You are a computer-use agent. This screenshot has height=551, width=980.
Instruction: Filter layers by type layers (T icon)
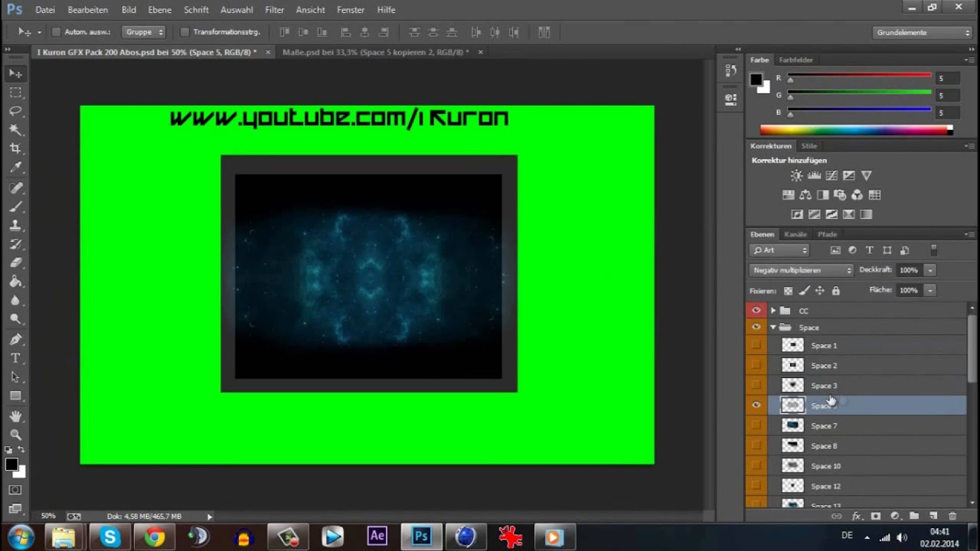coord(870,250)
